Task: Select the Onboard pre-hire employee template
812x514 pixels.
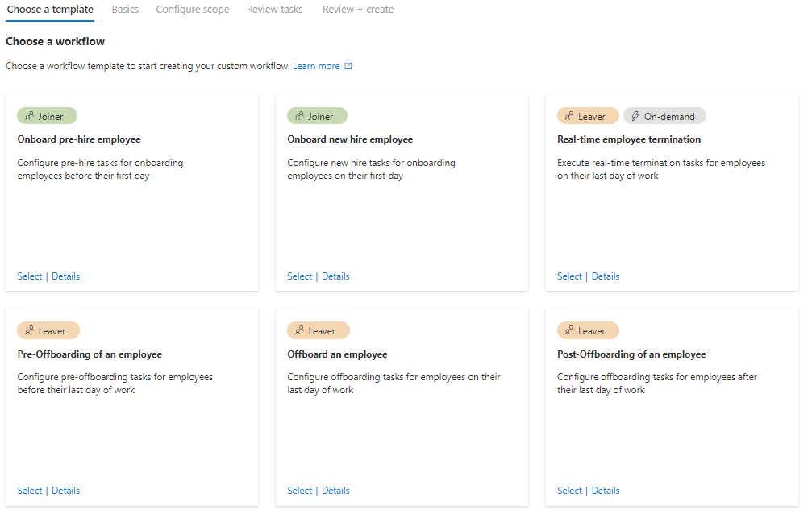Action: 30,276
